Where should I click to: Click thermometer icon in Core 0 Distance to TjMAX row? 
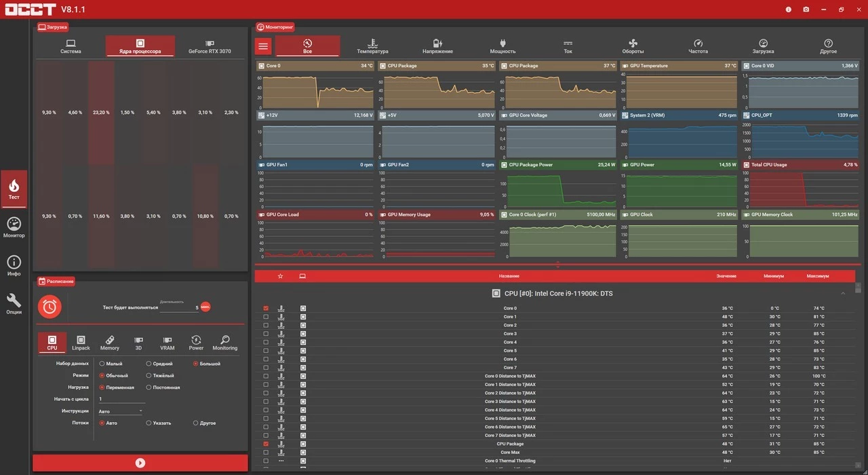[x=281, y=377]
